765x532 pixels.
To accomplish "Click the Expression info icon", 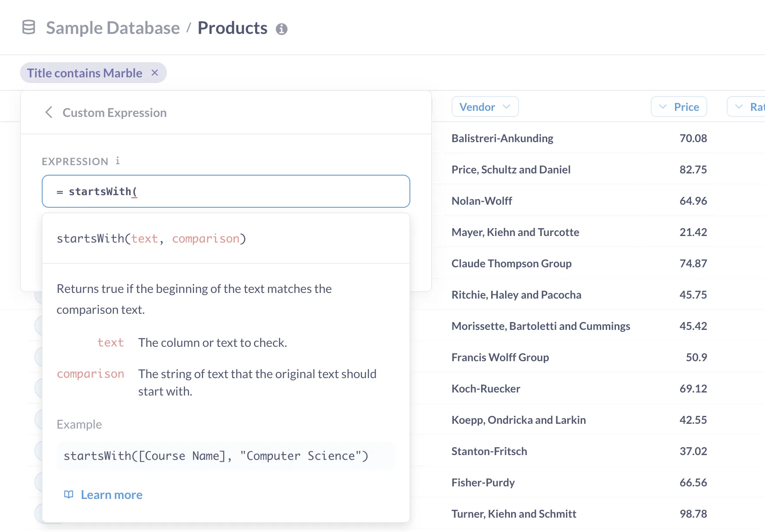I will tap(118, 161).
